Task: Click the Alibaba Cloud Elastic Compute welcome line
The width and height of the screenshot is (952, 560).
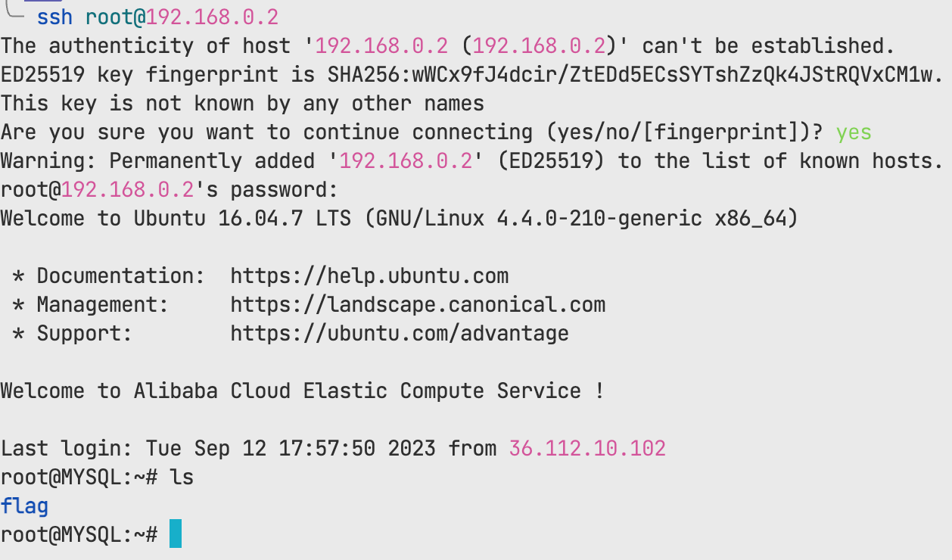Action: pos(303,391)
